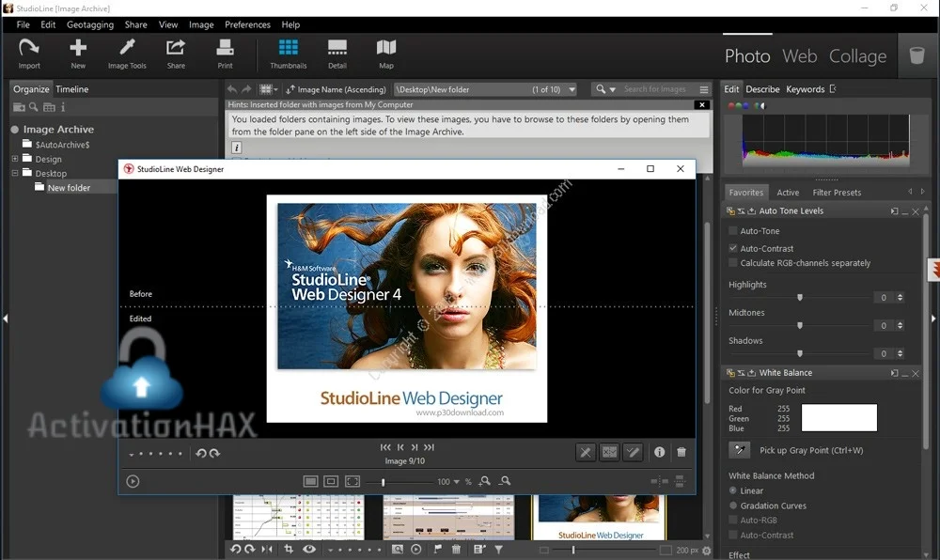Click the zoom in magnifier in viewer

pos(485,481)
